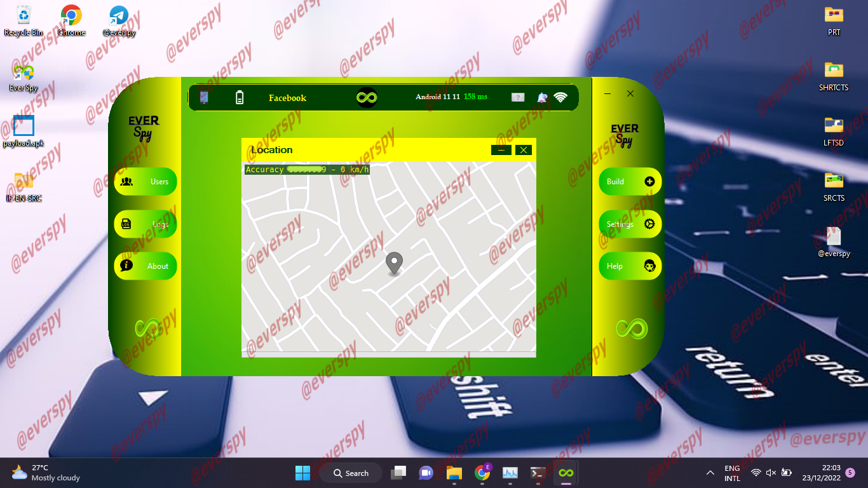The height and width of the screenshot is (488, 868).
Task: Click the muted volume tray icon
Action: pyautogui.click(x=771, y=473)
